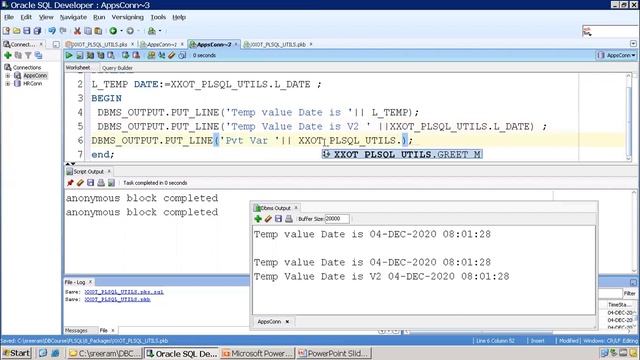Screen dimensions: 640x360
Task: Click the Paste icon in main toolbar
Action: [x=98, y=31]
